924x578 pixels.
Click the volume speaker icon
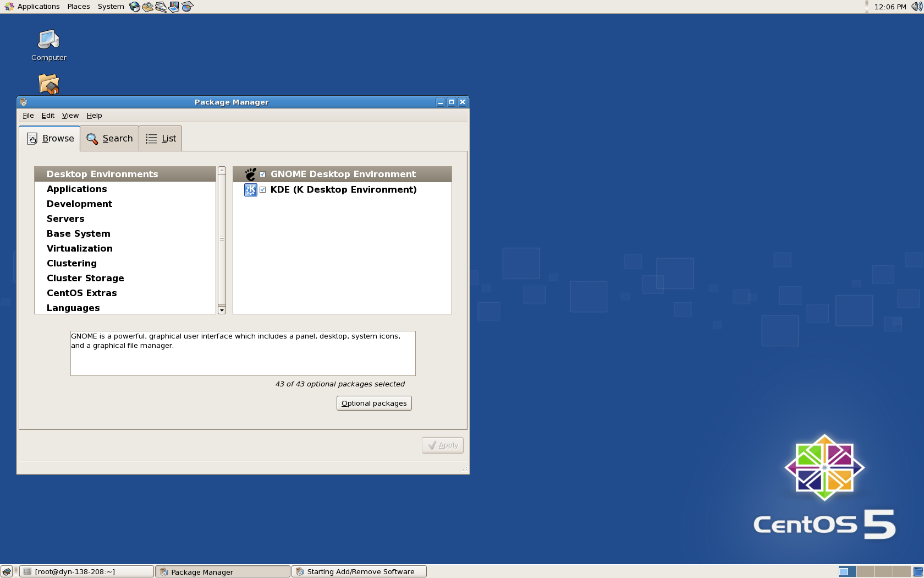pos(916,7)
